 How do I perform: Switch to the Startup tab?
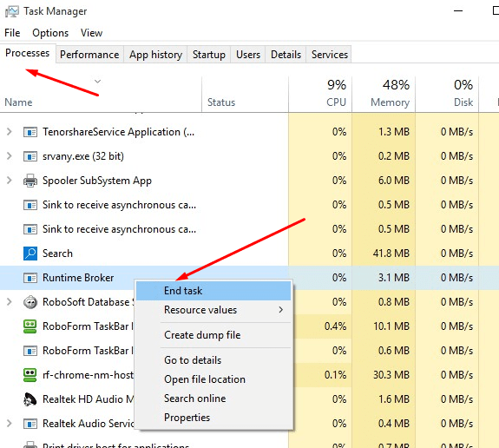coord(209,55)
